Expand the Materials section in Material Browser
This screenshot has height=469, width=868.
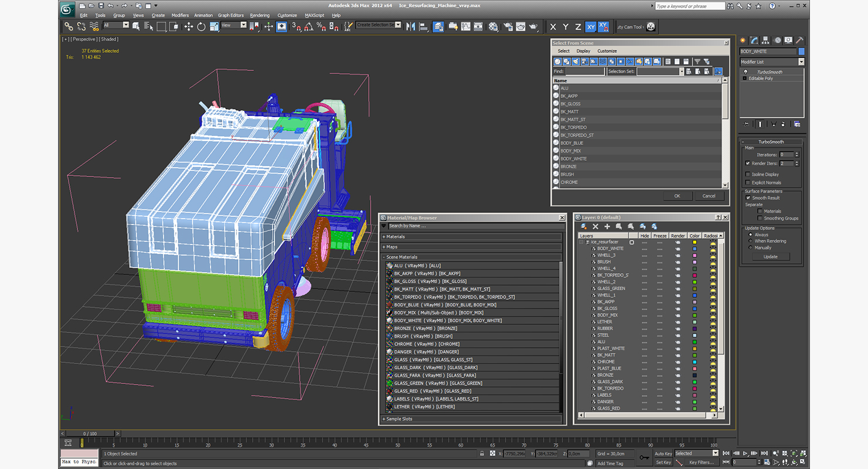472,237
